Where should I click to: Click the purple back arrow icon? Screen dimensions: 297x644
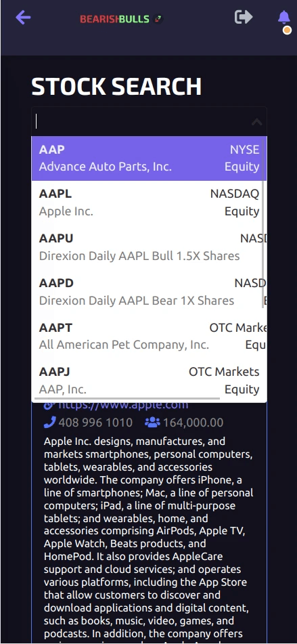(23, 17)
